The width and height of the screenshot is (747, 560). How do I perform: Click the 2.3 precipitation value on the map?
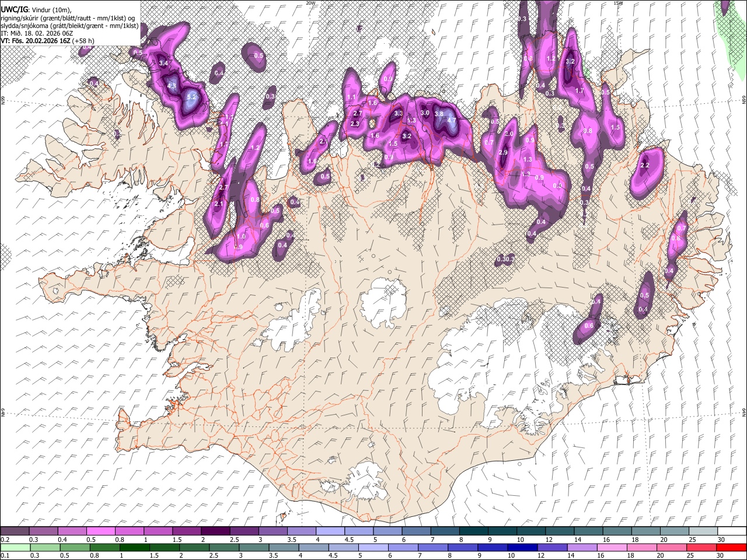click(355, 124)
